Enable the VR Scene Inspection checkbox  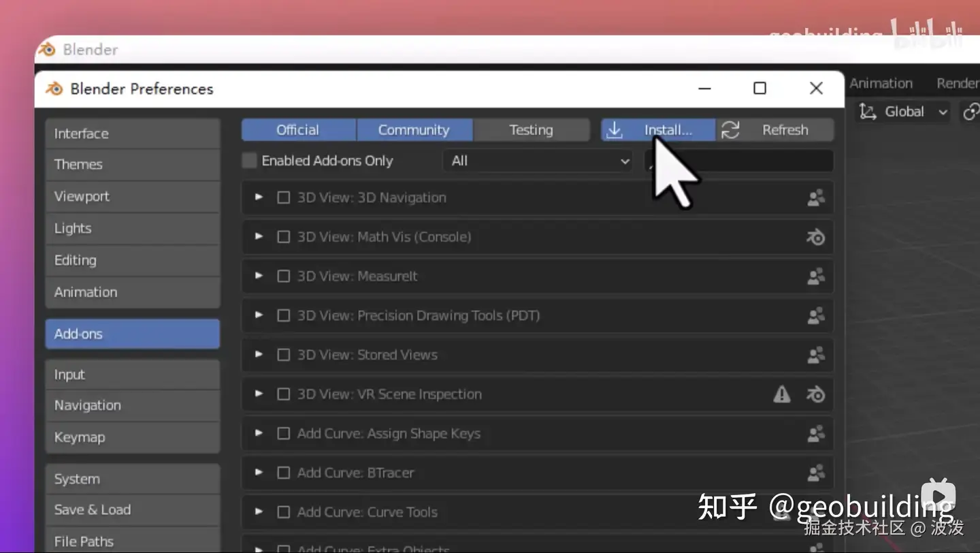point(284,394)
